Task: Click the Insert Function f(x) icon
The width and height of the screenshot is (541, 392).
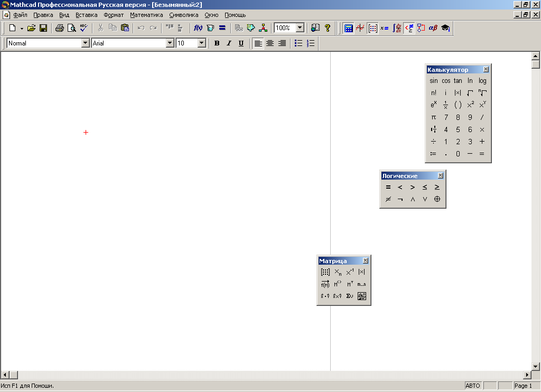Action: [198, 28]
